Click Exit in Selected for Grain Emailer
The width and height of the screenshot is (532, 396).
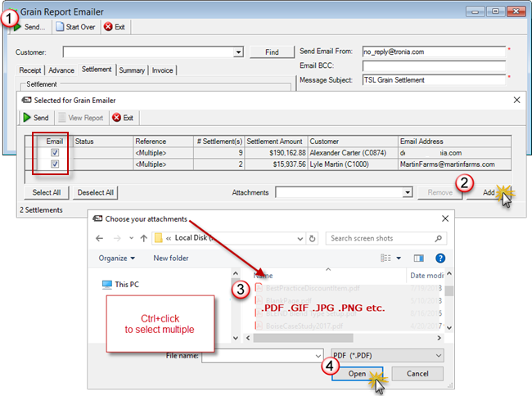point(123,118)
